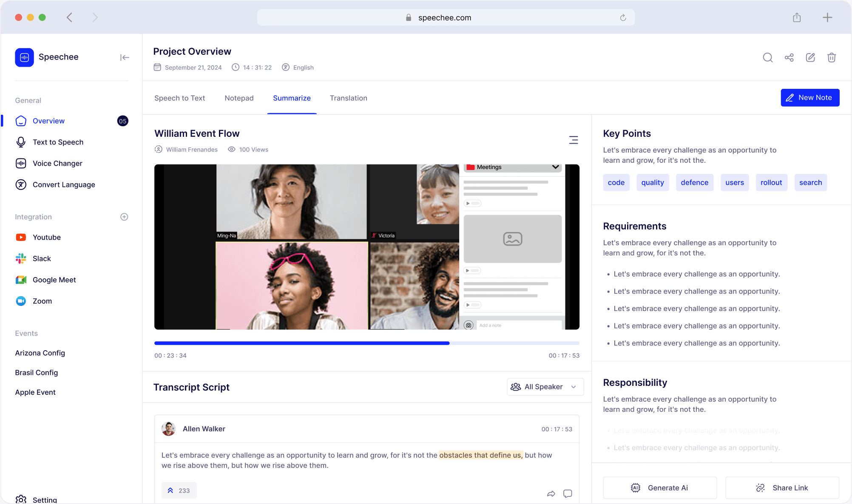Expand the Meetings dropdown in video panel
852x504 pixels.
(555, 167)
